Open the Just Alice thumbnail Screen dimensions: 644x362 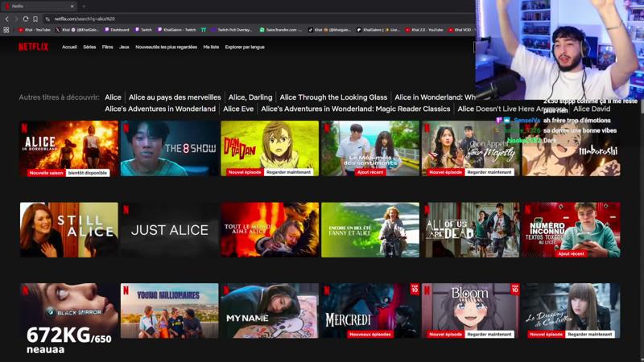point(170,230)
